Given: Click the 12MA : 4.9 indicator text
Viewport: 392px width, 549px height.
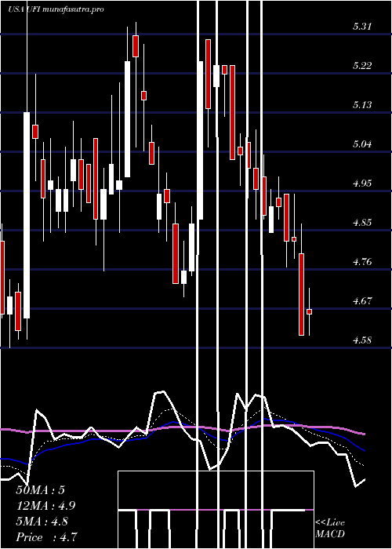Looking at the screenshot, I should [45, 506].
